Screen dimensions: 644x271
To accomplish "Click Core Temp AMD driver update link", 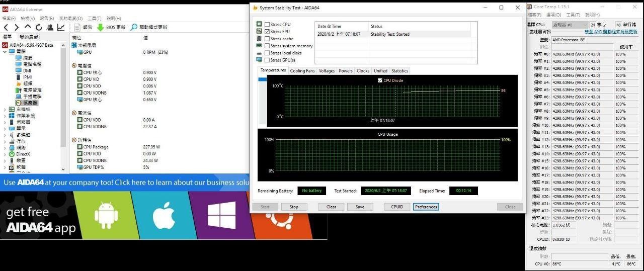I will click(611, 32).
